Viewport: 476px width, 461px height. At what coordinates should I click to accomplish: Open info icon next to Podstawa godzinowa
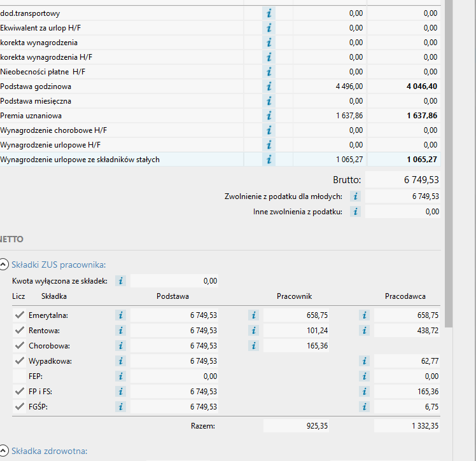pos(269,86)
